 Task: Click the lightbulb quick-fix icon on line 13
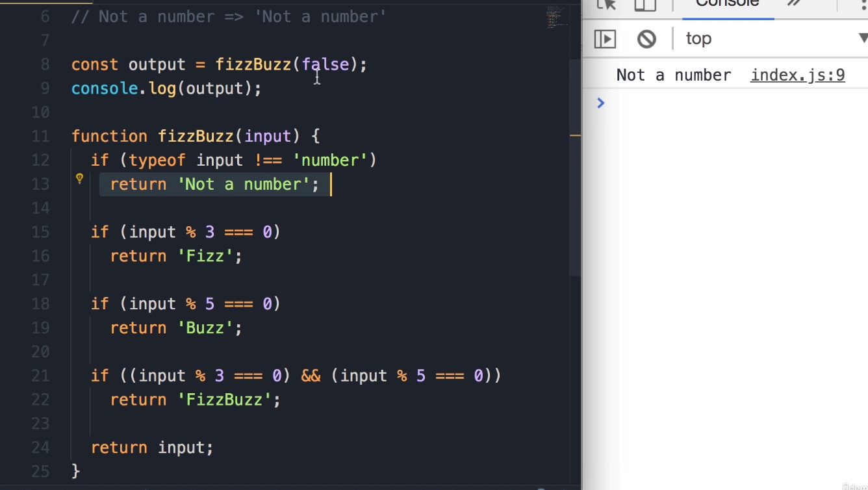[x=79, y=179]
